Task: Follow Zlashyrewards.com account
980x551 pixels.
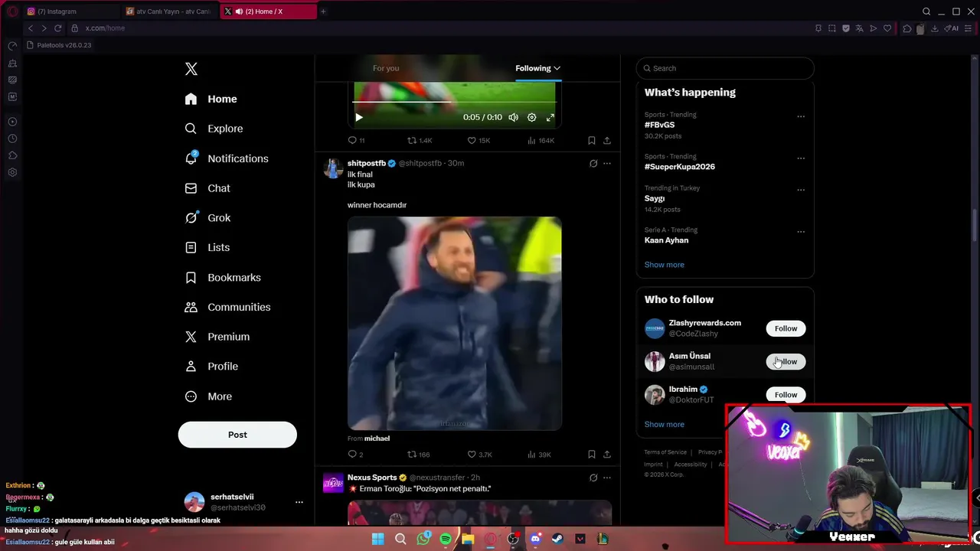Action: click(786, 328)
